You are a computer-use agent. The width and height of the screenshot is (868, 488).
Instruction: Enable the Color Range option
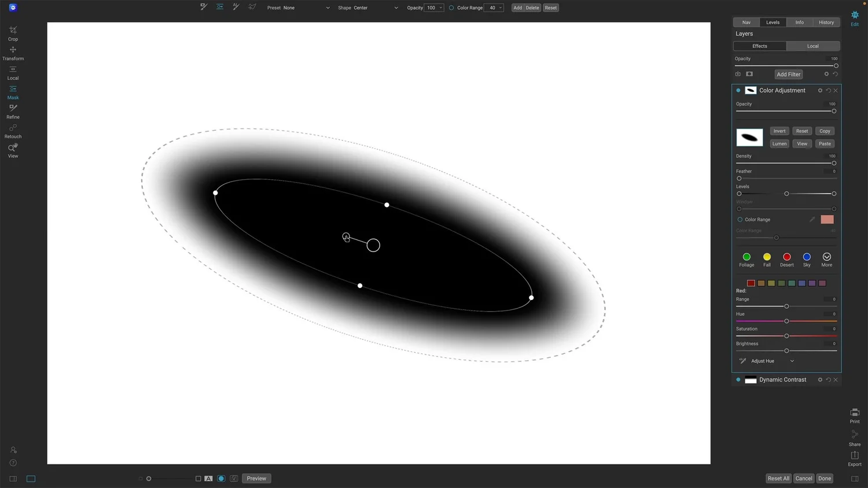click(740, 219)
